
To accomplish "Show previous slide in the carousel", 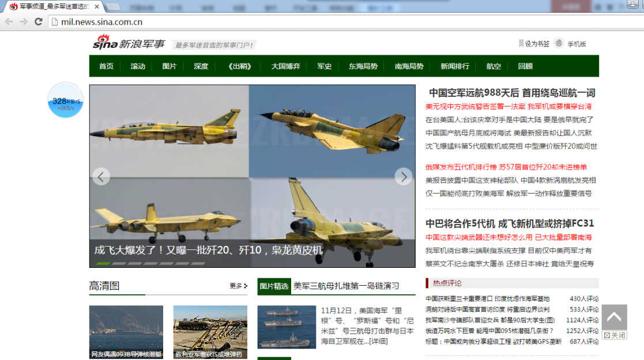I will [101, 176].
